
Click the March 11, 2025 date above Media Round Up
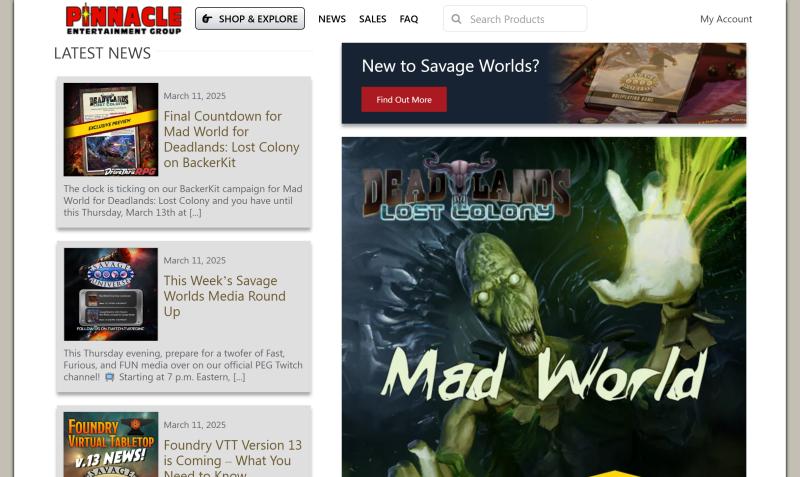(x=194, y=261)
